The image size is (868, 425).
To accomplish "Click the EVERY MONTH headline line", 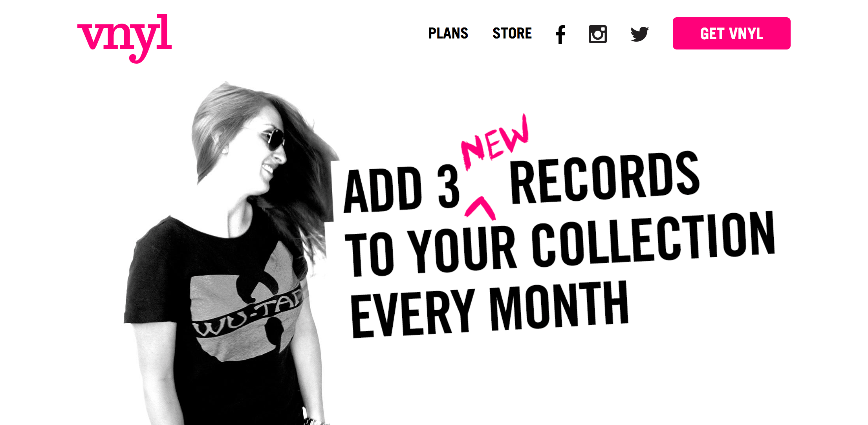I will [x=489, y=310].
